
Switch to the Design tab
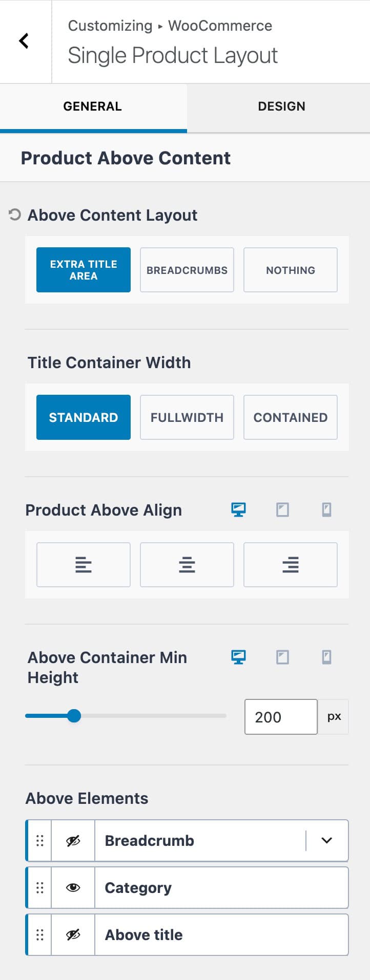click(x=281, y=106)
